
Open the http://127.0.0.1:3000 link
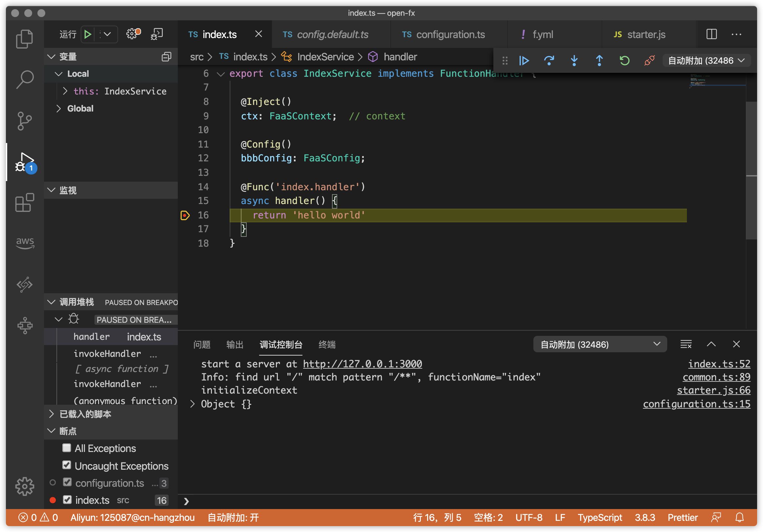[x=362, y=364]
